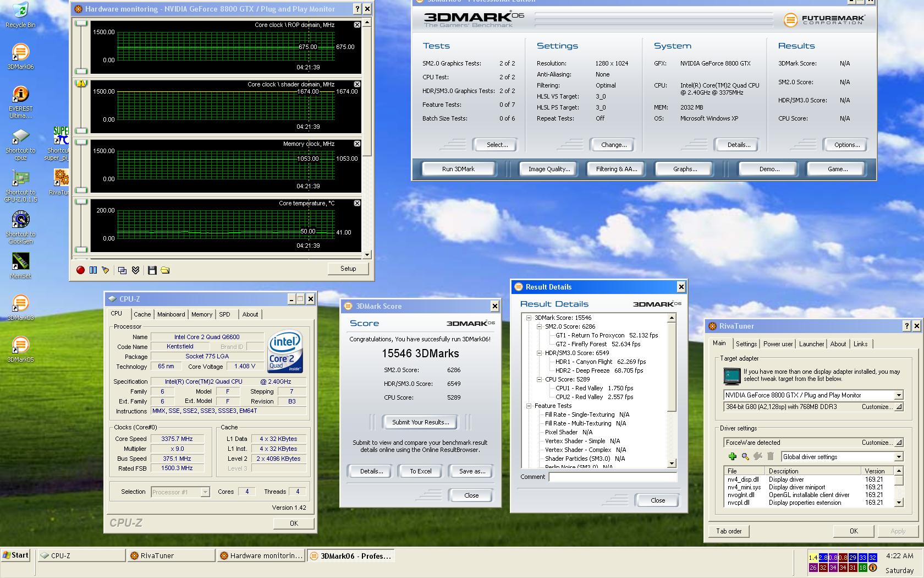
Task: Select the MemSet desktop icon
Action: (20, 266)
